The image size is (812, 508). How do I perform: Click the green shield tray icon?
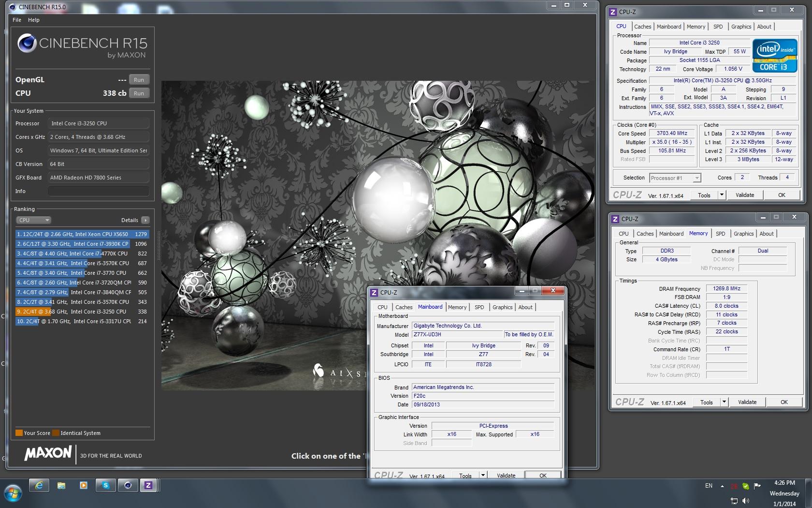click(x=746, y=486)
